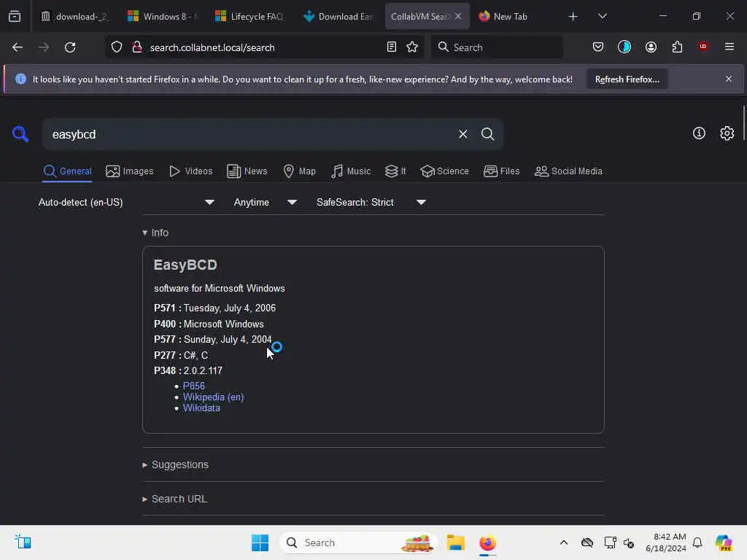The image size is (747, 560).
Task: Click the Windows Start button
Action: pyautogui.click(x=260, y=542)
